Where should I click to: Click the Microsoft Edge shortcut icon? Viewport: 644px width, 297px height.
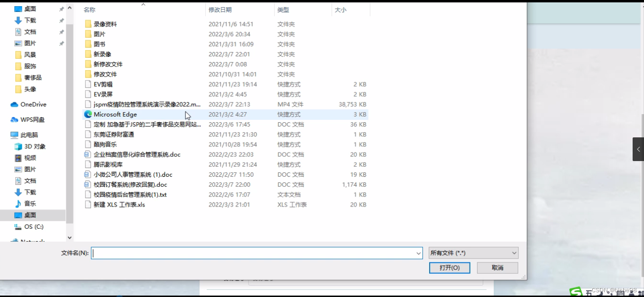(88, 114)
